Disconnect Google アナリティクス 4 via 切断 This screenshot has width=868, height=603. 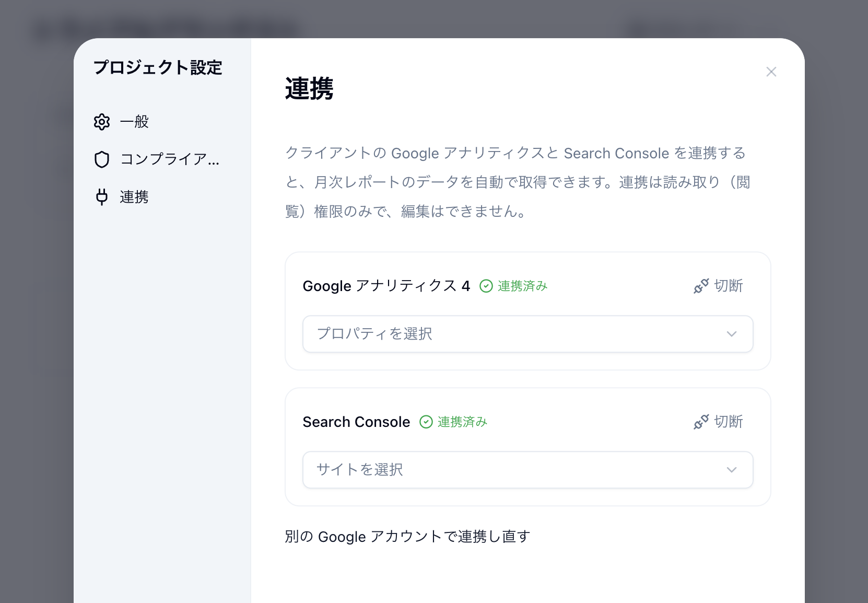[x=719, y=286]
